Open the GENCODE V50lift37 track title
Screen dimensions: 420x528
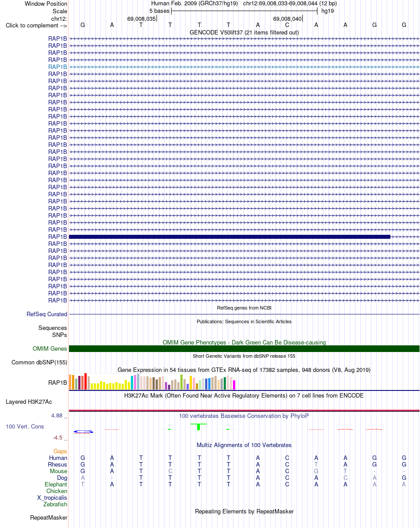tap(244, 32)
